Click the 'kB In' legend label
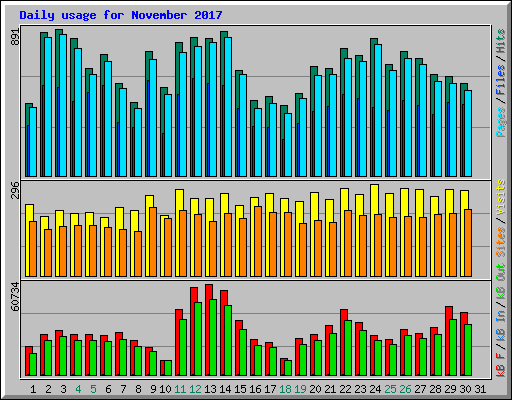The image size is (512, 400). [500, 327]
